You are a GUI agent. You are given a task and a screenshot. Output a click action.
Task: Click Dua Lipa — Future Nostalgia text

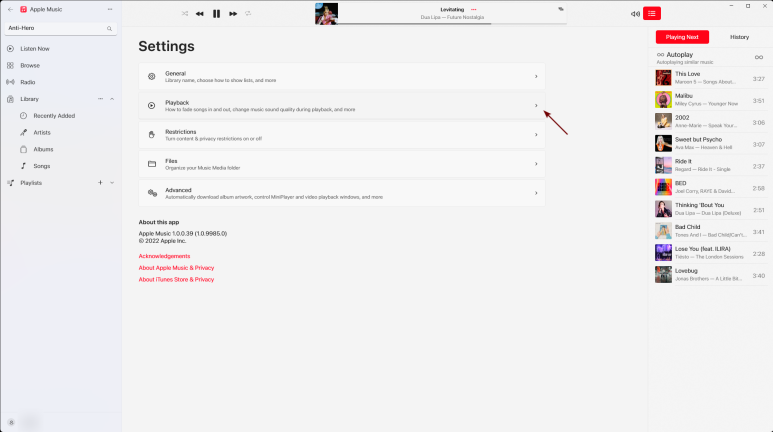(452, 17)
